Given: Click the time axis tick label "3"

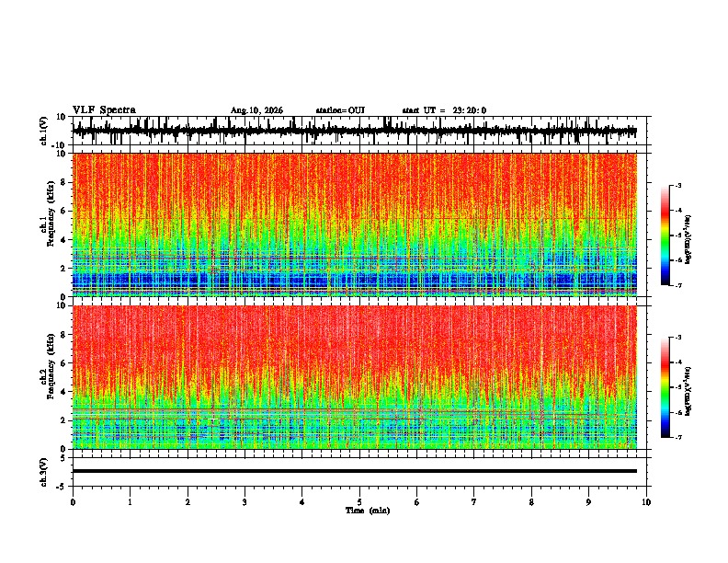Looking at the screenshot, I should [245, 502].
